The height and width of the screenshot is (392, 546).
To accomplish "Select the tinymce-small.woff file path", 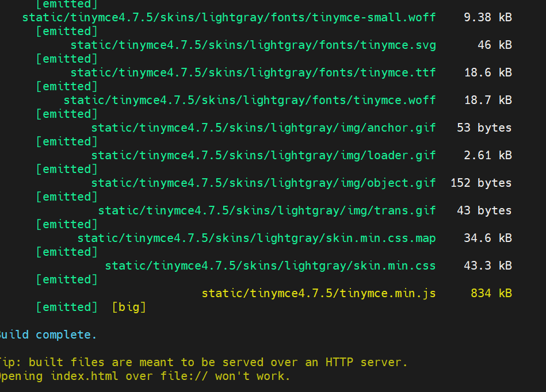I will click(229, 17).
